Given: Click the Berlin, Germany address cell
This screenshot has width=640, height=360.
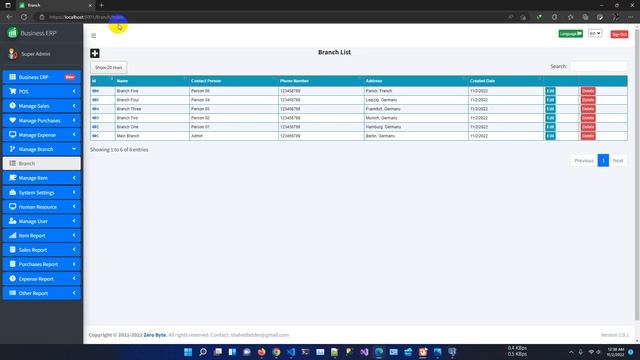Looking at the screenshot, I should coord(416,136).
